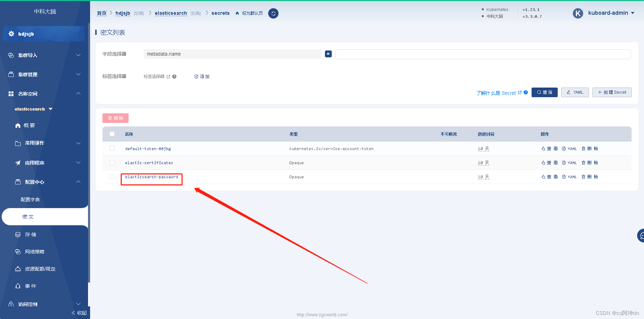The width and height of the screenshot is (644, 319).
Task: Click the 集群导入 sidebar icon
Action: click(x=11, y=55)
